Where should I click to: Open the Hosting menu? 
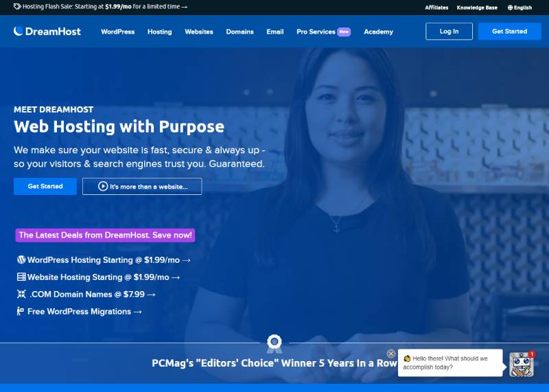160,32
